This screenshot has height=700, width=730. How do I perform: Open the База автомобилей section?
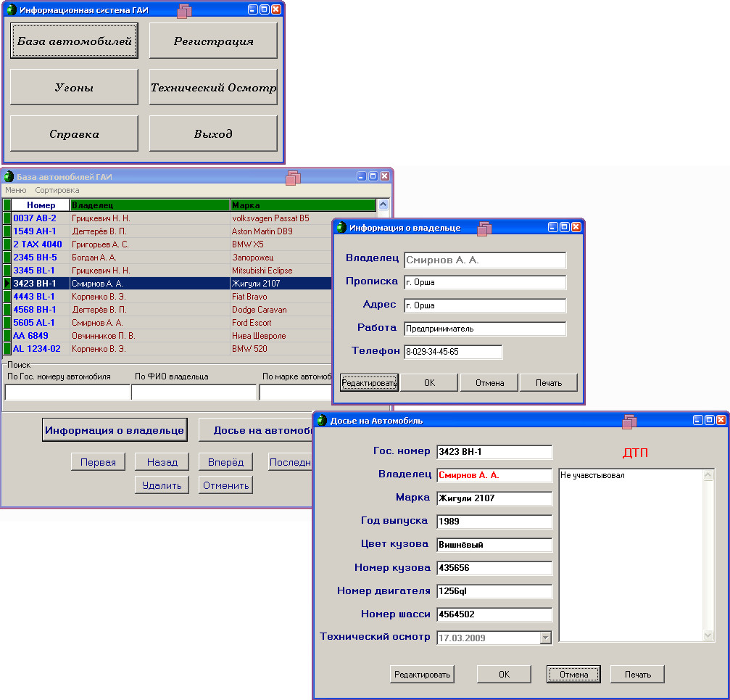(74, 41)
